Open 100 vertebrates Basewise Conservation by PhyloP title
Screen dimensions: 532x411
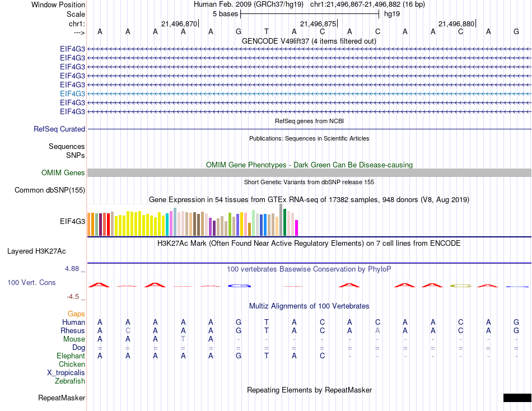[309, 269]
